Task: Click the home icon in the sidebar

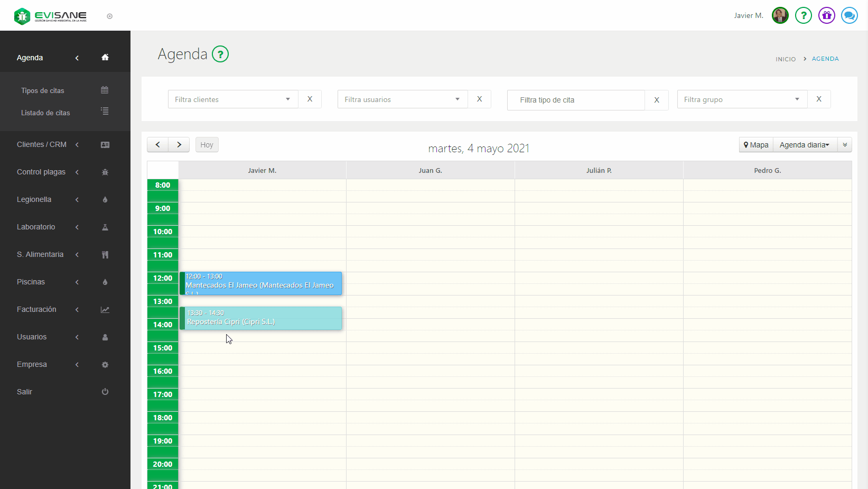Action: (x=105, y=58)
